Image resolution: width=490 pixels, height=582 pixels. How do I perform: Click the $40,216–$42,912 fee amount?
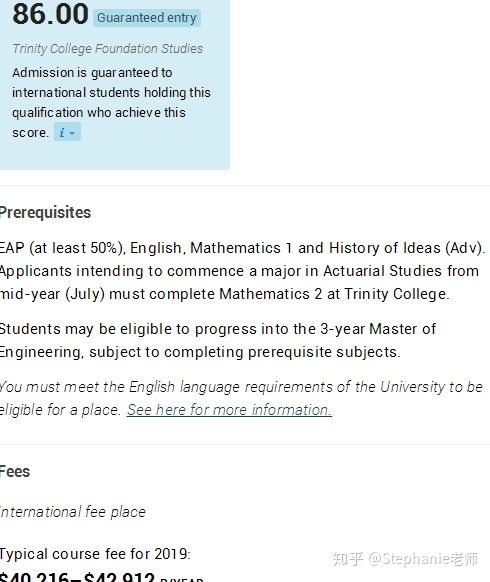[x=77, y=577]
